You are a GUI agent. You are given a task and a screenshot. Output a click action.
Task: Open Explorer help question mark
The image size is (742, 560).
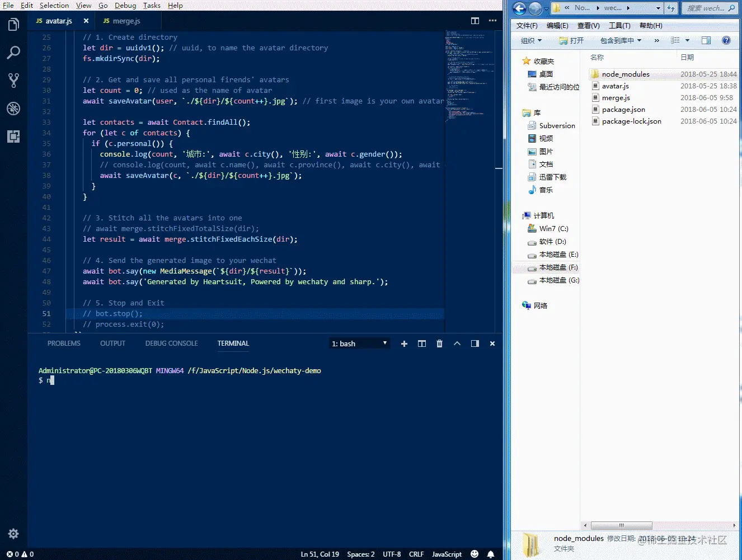[x=726, y=40]
